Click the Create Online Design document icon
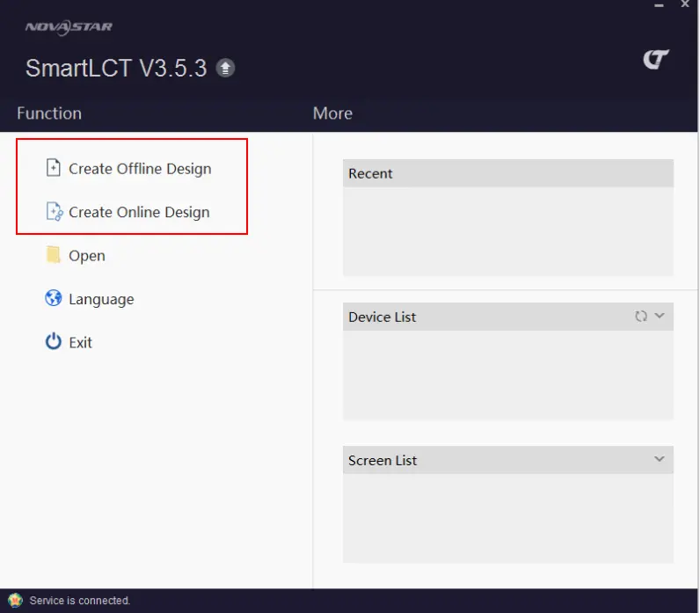Viewport: 700px width, 613px height. click(x=54, y=212)
